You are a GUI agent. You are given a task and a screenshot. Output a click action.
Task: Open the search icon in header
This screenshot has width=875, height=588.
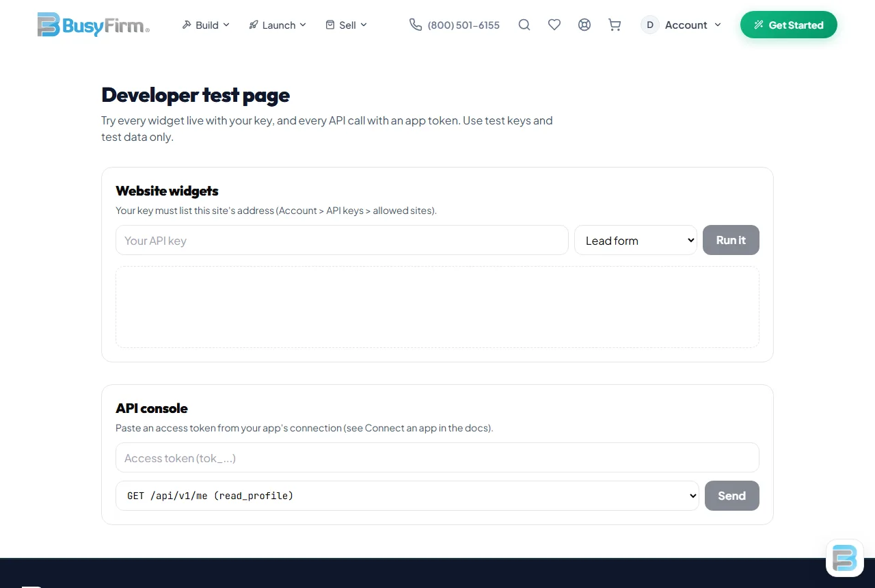pyautogui.click(x=524, y=25)
